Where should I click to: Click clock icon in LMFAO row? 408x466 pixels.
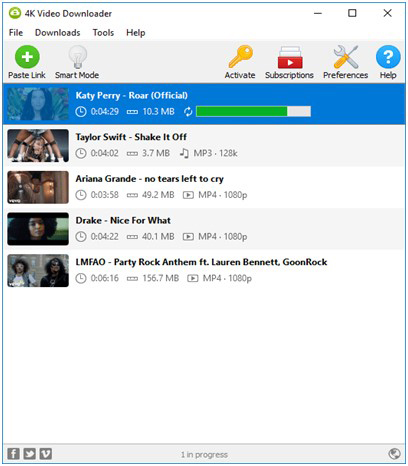pos(81,278)
